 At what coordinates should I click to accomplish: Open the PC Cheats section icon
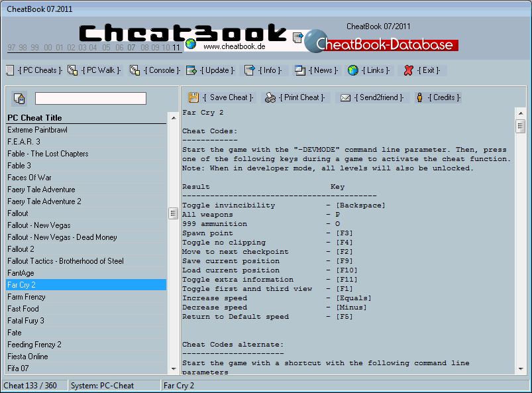[10, 71]
